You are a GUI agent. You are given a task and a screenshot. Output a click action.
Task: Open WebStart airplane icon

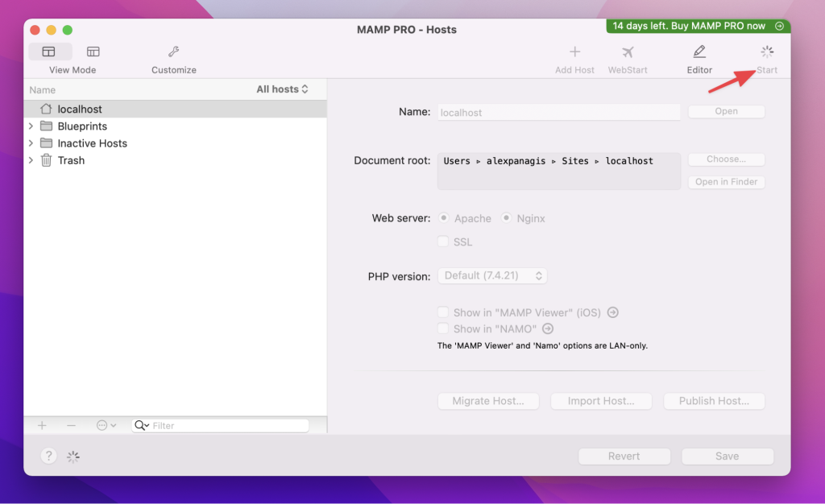pyautogui.click(x=628, y=52)
